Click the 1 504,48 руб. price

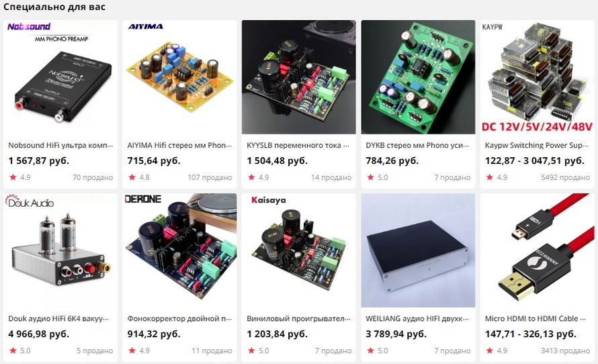tap(277, 161)
